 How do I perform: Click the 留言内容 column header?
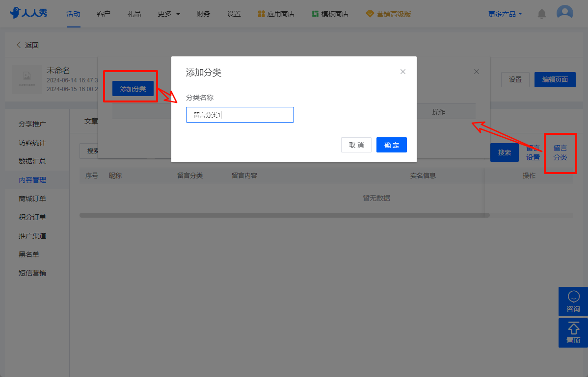(244, 176)
